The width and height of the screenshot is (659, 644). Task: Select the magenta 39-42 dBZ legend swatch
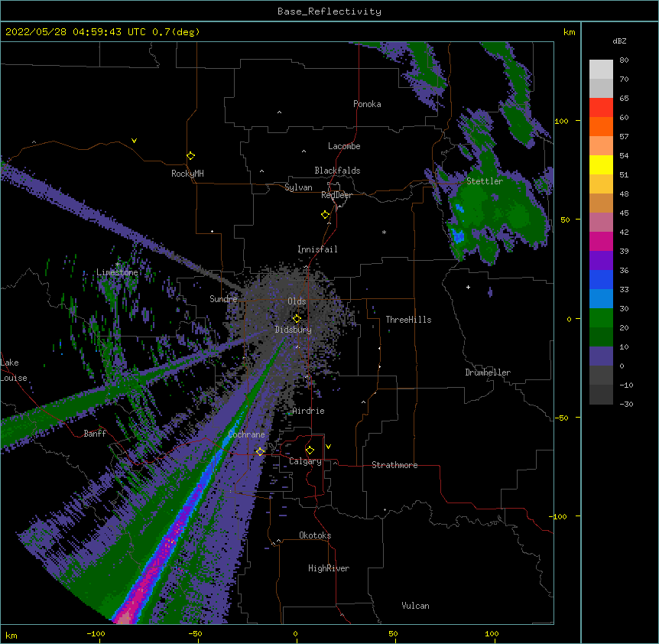pyautogui.click(x=601, y=241)
